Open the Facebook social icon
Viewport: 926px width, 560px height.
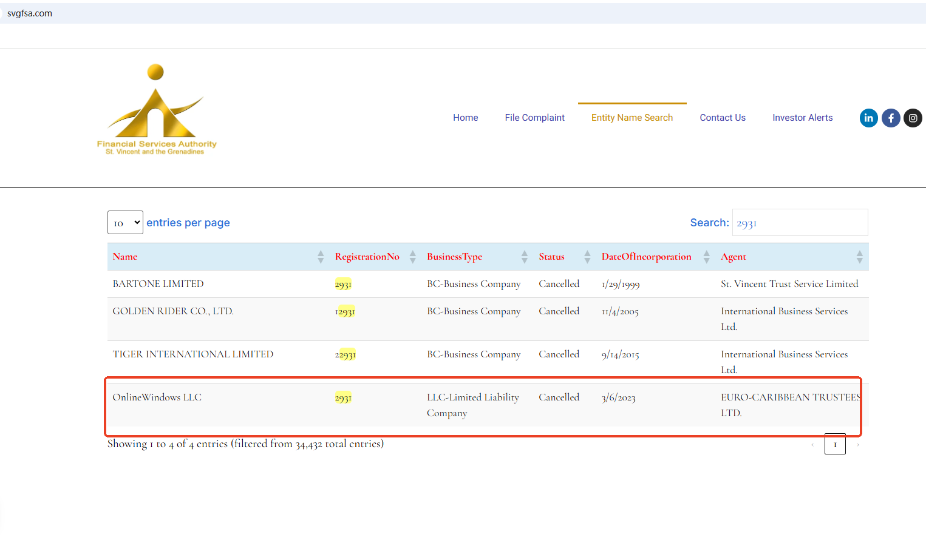[891, 118]
